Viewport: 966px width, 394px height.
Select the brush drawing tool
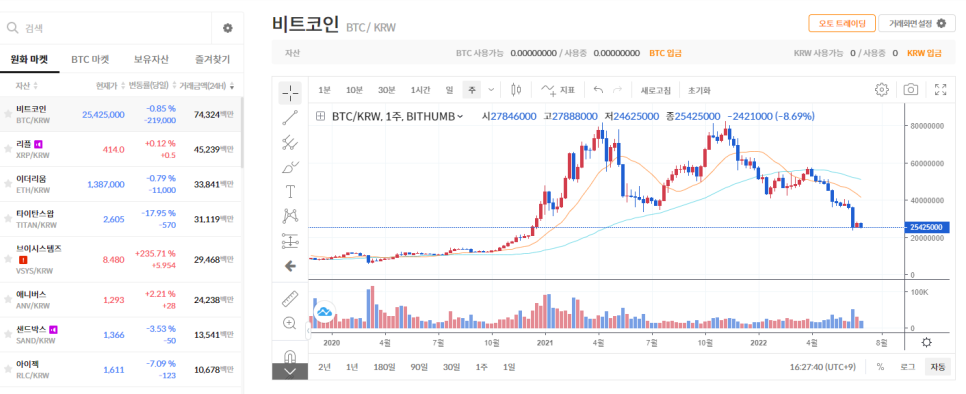point(290,167)
